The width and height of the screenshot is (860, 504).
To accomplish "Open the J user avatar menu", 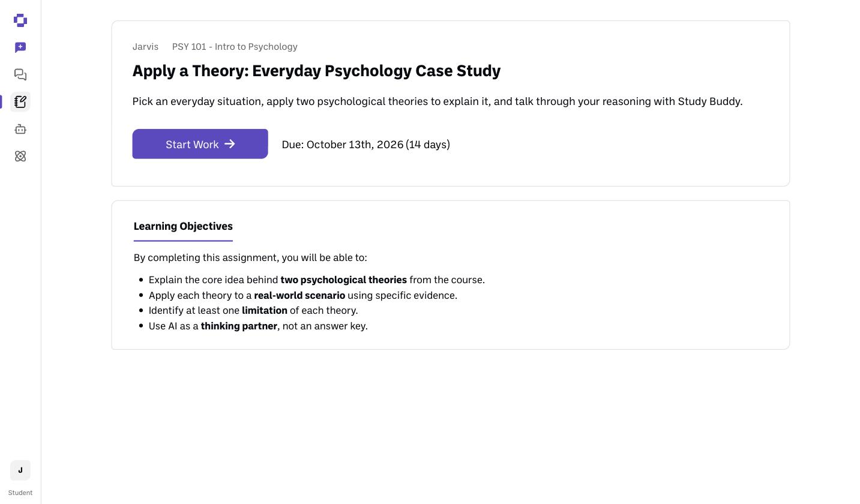I will click(20, 470).
